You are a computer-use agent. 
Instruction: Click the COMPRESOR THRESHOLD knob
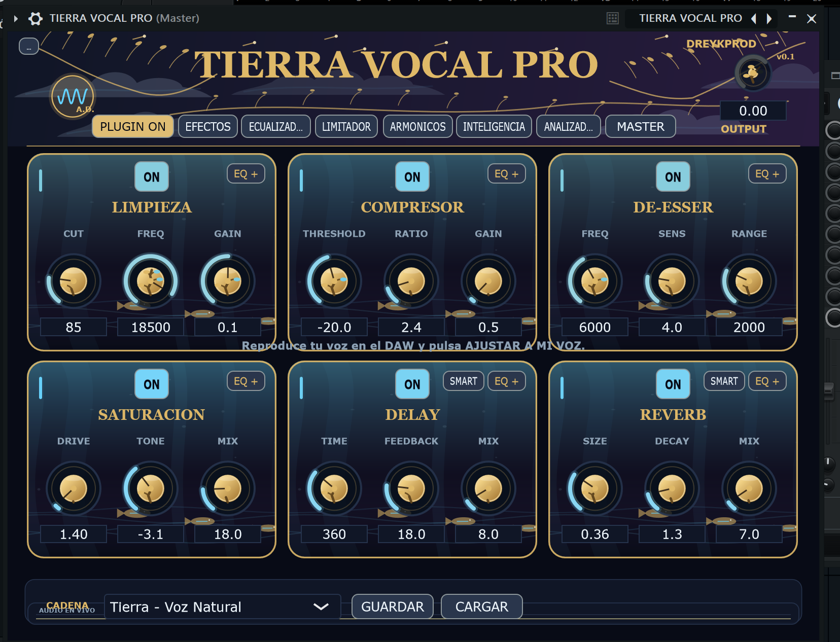pos(334,281)
